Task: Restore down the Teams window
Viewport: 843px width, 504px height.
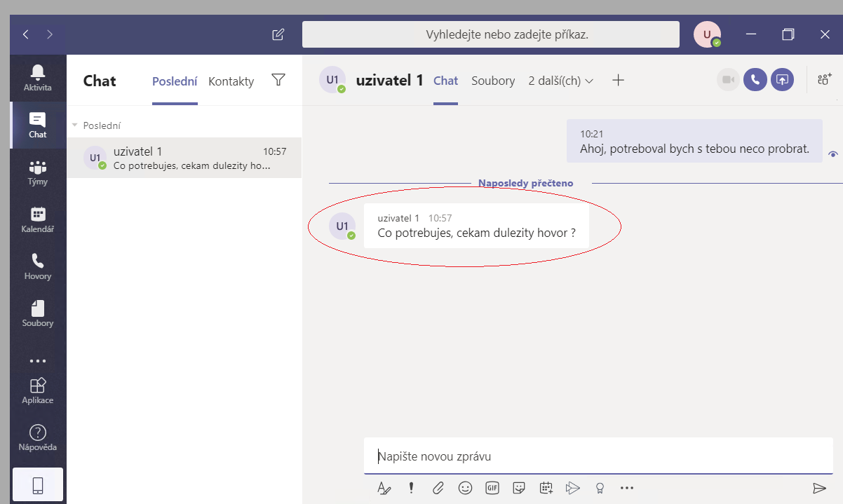Action: 788,34
